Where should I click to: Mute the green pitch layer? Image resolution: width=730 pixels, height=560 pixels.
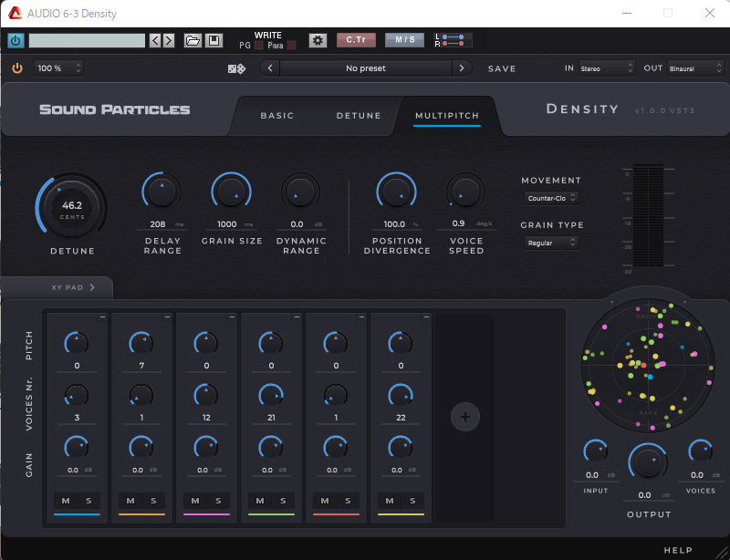260,501
